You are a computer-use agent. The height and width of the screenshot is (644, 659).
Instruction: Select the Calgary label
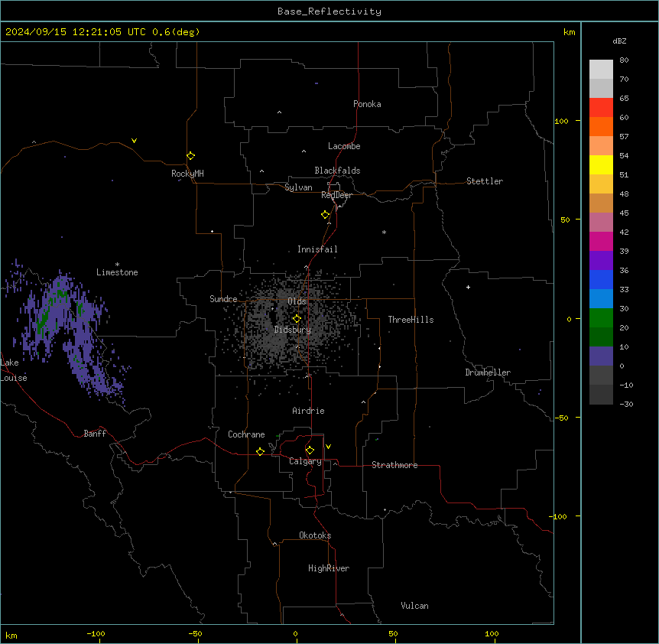pos(305,461)
